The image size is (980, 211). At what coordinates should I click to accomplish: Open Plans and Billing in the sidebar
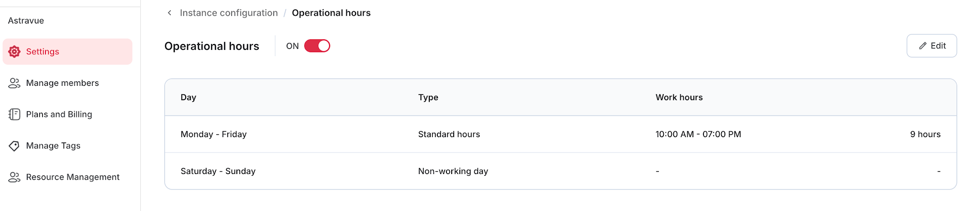tap(67, 114)
